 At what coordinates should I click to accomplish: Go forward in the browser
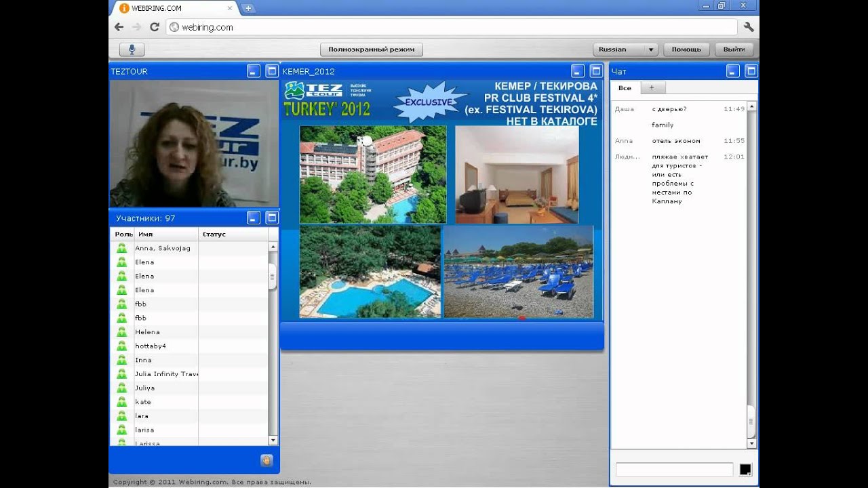pos(137,27)
